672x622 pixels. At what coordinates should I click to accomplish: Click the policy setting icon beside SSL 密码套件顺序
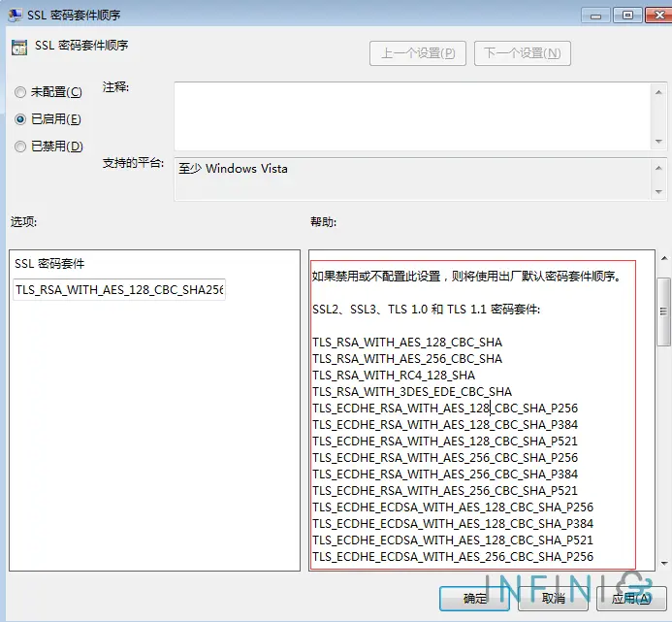pyautogui.click(x=19, y=48)
